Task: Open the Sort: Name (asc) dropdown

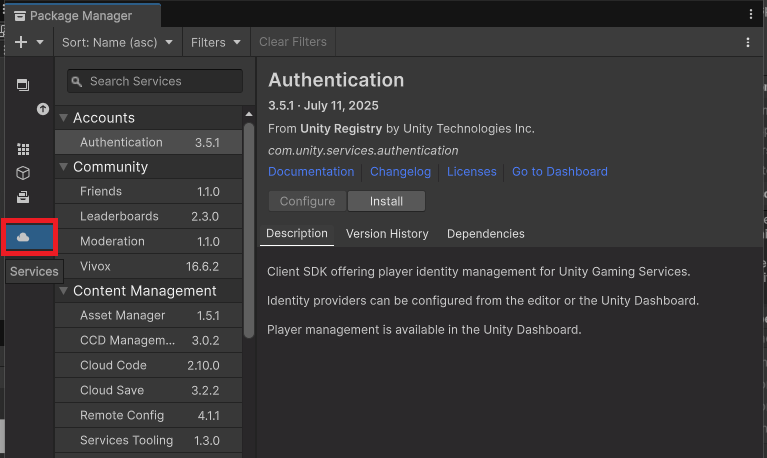Action: [117, 42]
